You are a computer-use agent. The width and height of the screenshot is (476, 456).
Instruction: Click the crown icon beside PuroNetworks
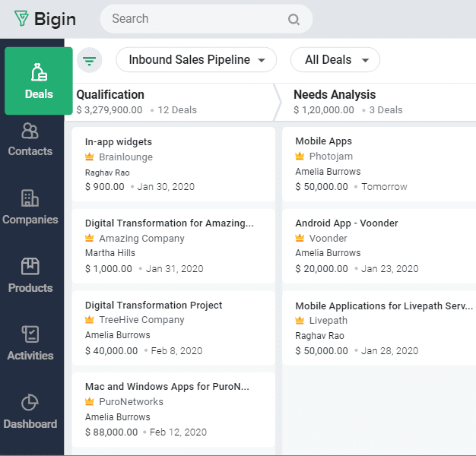pos(89,401)
